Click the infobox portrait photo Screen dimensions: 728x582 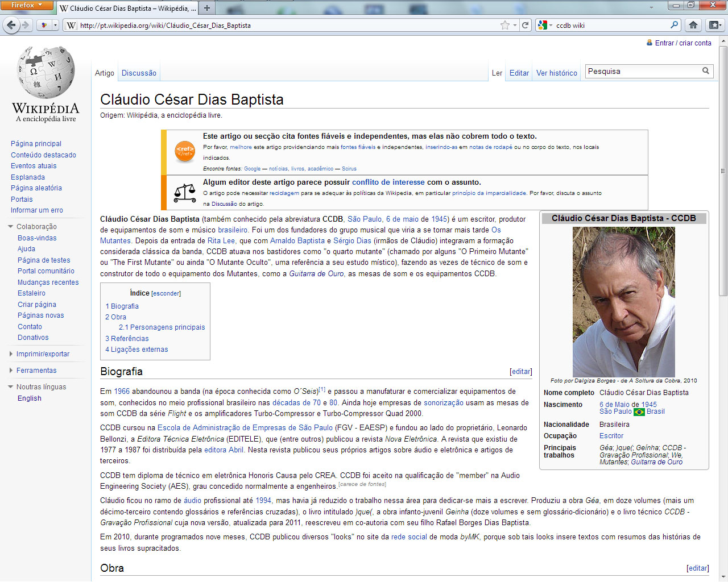(623, 301)
